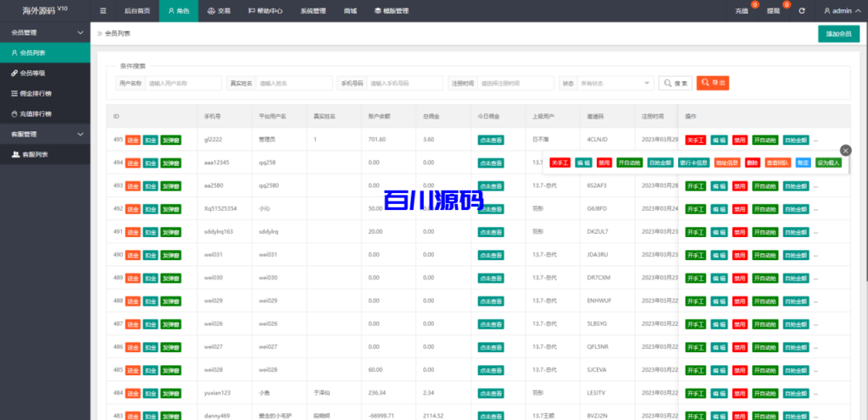868x420 pixels.
Task: Show more actions for row 490
Action: (815, 256)
